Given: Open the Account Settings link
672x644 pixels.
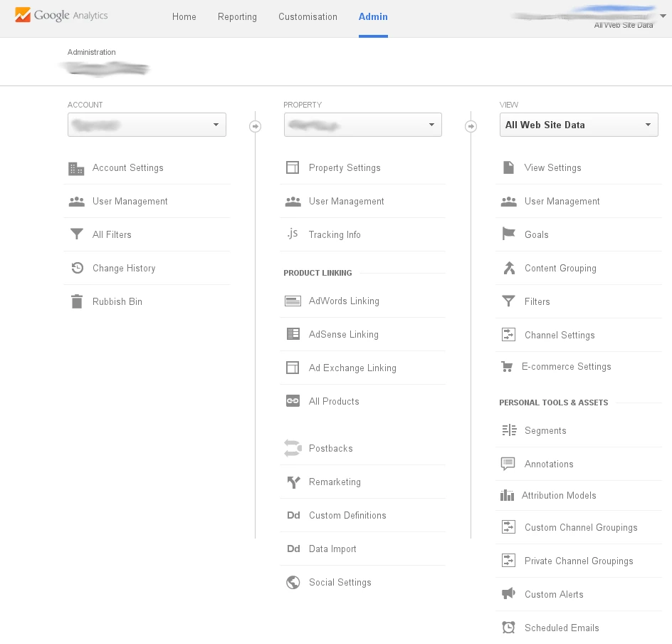Looking at the screenshot, I should point(128,167).
